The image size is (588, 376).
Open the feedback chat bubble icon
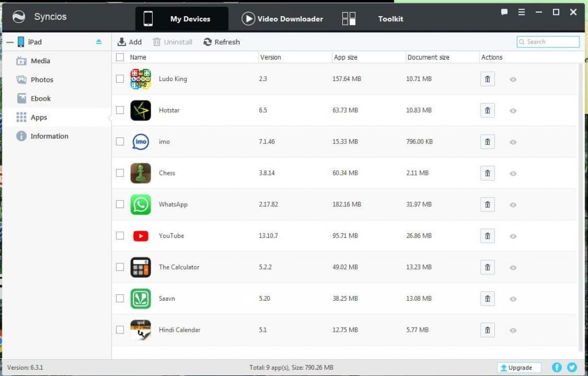click(x=504, y=12)
